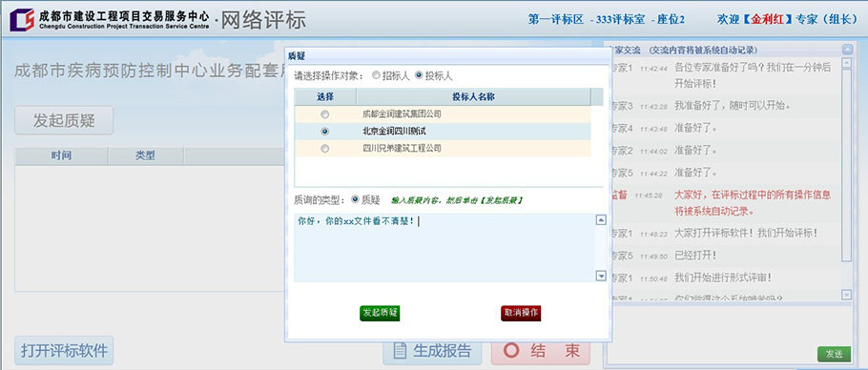Choose bidder 成都金润建筑集团公司 radio
The image size is (868, 370).
(325, 114)
